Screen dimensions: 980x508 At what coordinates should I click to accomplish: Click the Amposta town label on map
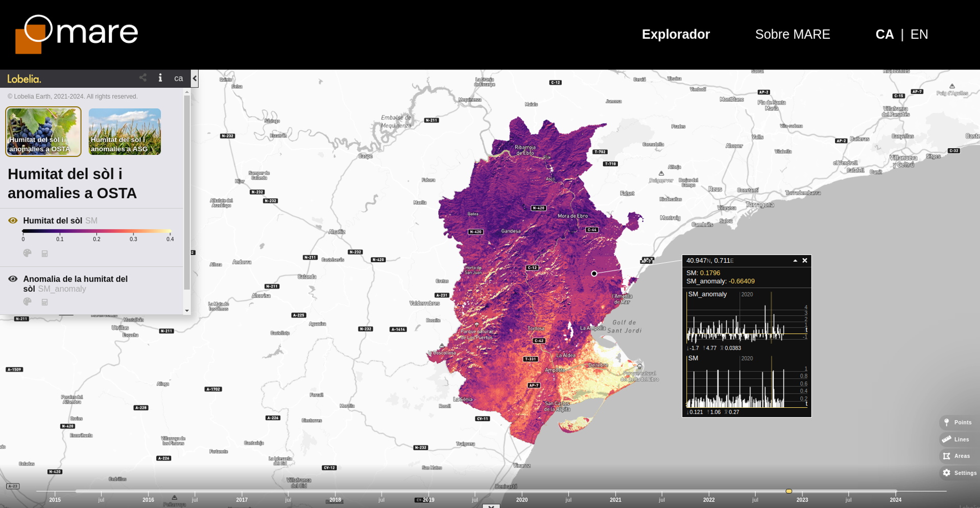point(555,370)
